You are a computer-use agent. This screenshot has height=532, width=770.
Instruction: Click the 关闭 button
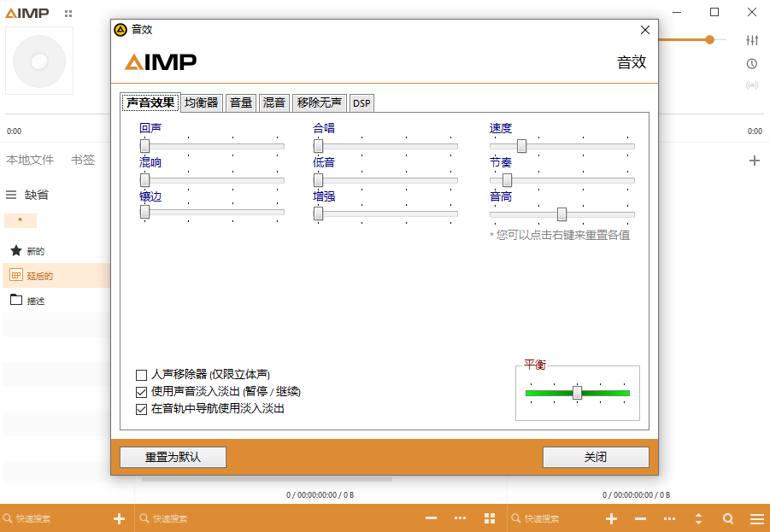(x=596, y=457)
